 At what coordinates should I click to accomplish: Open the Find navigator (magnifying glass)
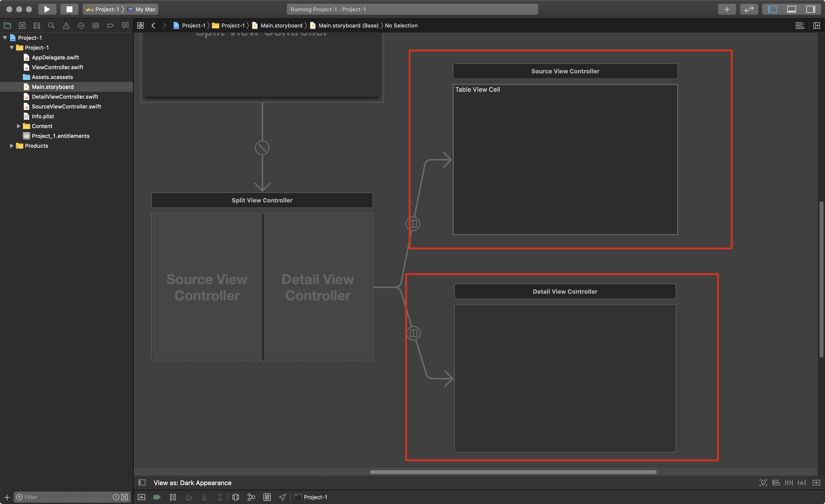point(51,26)
